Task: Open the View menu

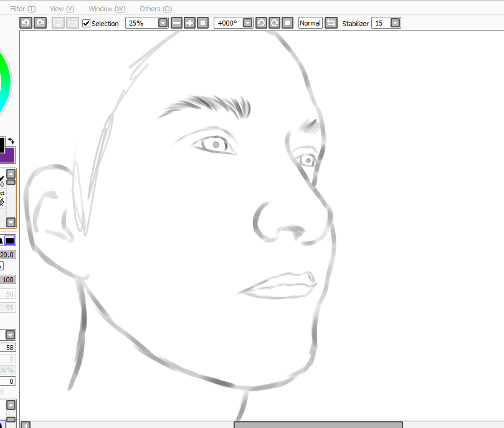Action: [62, 9]
